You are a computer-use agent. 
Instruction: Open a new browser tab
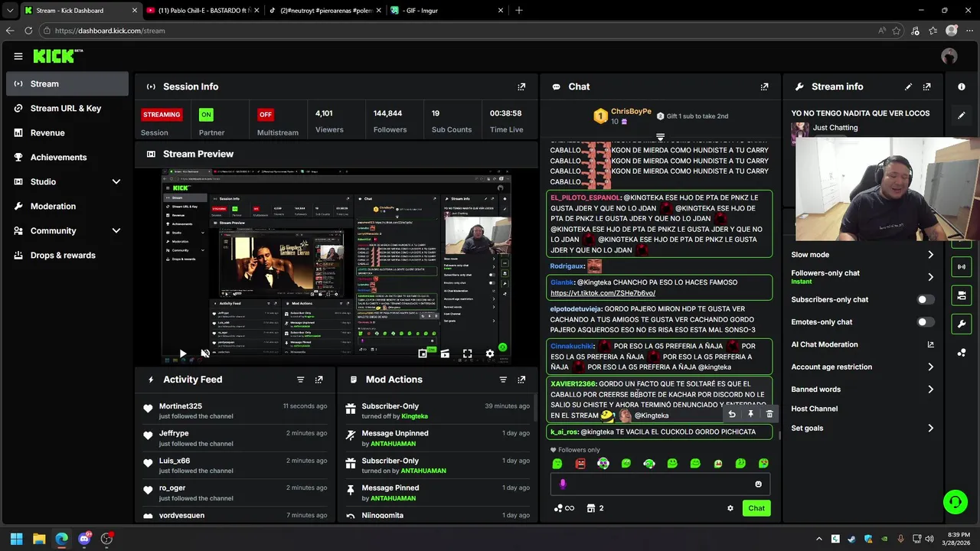click(519, 11)
